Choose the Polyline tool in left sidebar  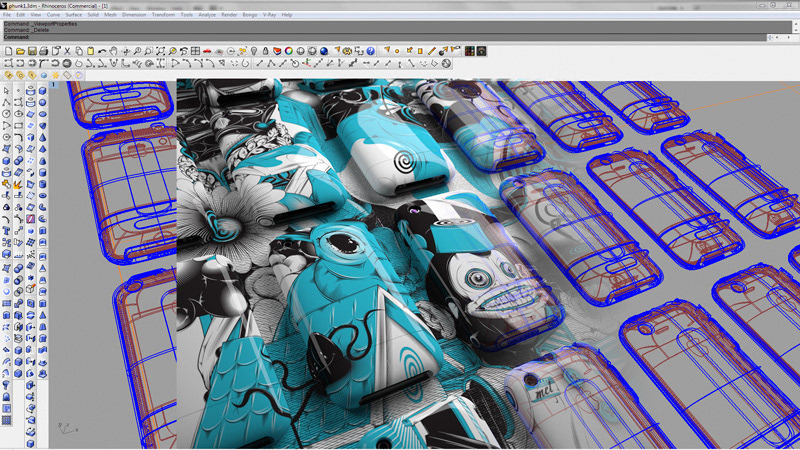click(7, 103)
